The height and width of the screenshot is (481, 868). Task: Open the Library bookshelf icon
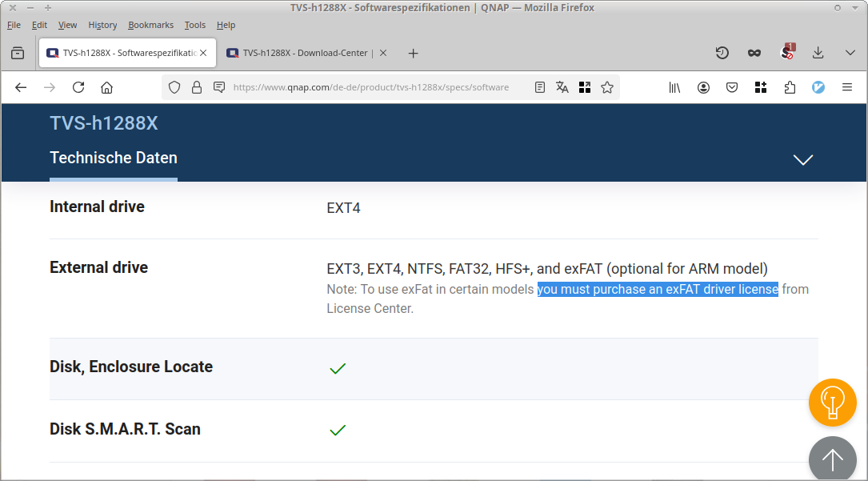click(x=674, y=87)
